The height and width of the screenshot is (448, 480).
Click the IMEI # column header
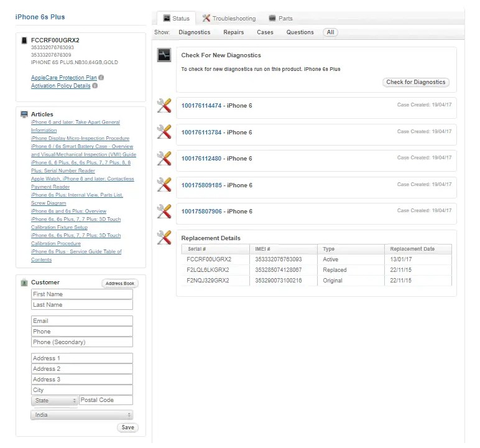[284, 249]
